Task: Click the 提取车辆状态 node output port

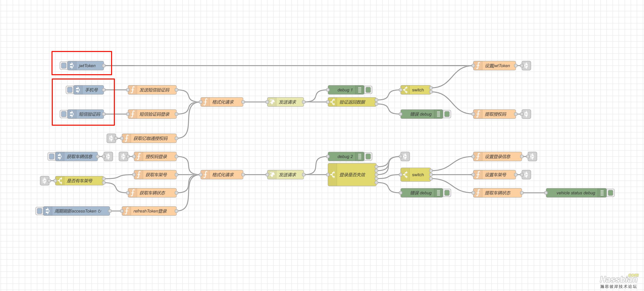Action: (x=522, y=193)
